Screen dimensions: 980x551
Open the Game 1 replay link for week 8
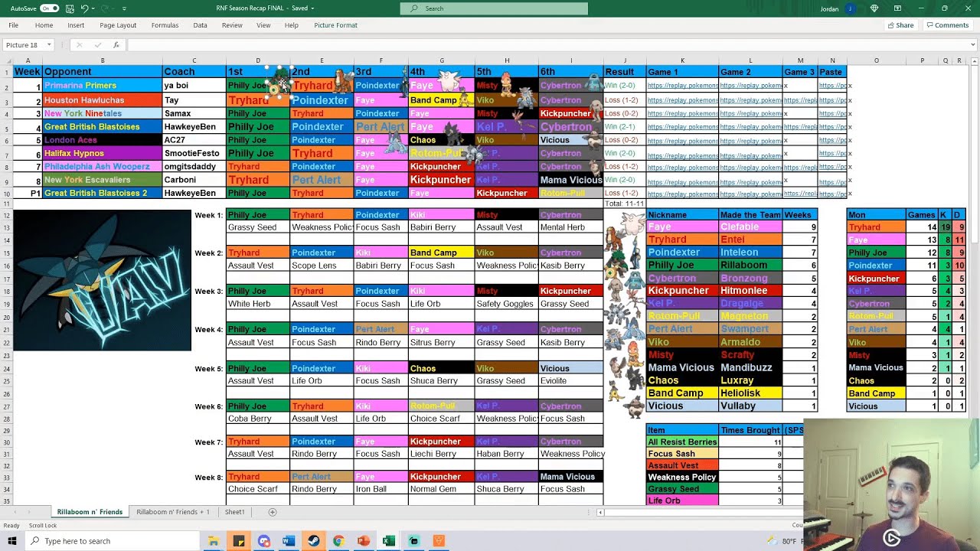tap(682, 181)
